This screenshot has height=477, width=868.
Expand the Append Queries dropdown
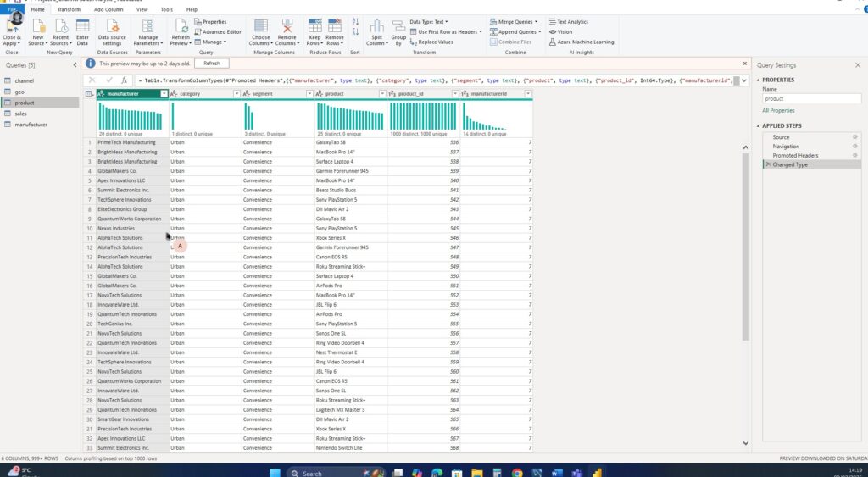[540, 31]
